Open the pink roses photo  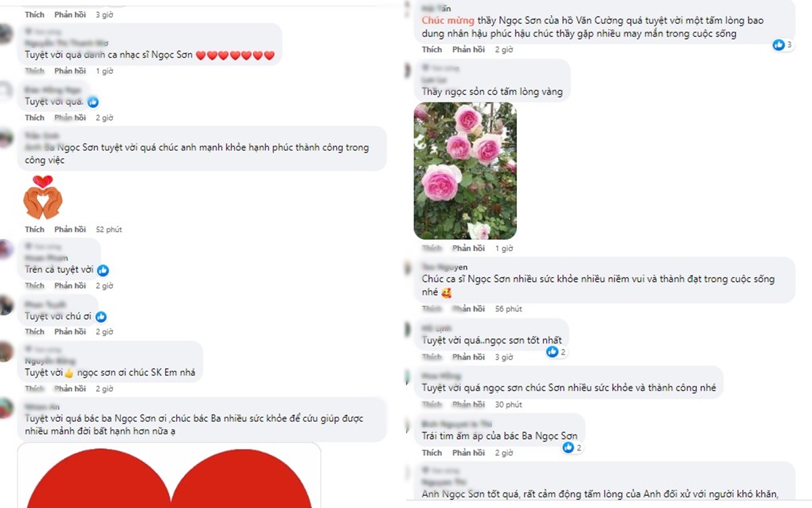(x=465, y=171)
